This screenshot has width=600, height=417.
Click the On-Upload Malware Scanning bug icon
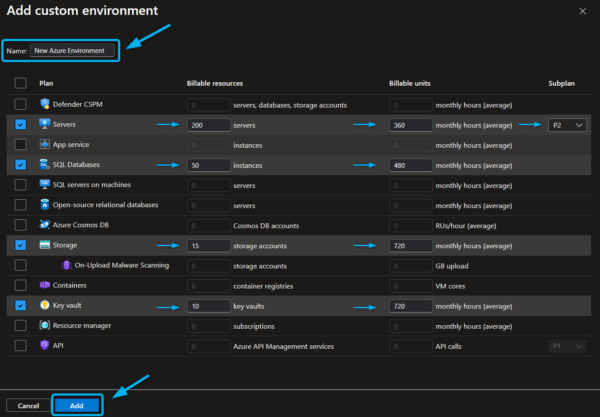point(67,265)
